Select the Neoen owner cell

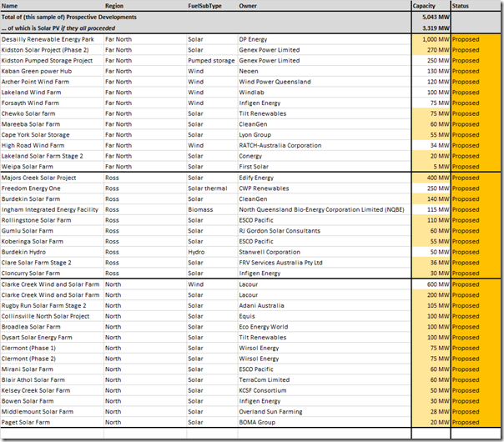(x=325, y=71)
